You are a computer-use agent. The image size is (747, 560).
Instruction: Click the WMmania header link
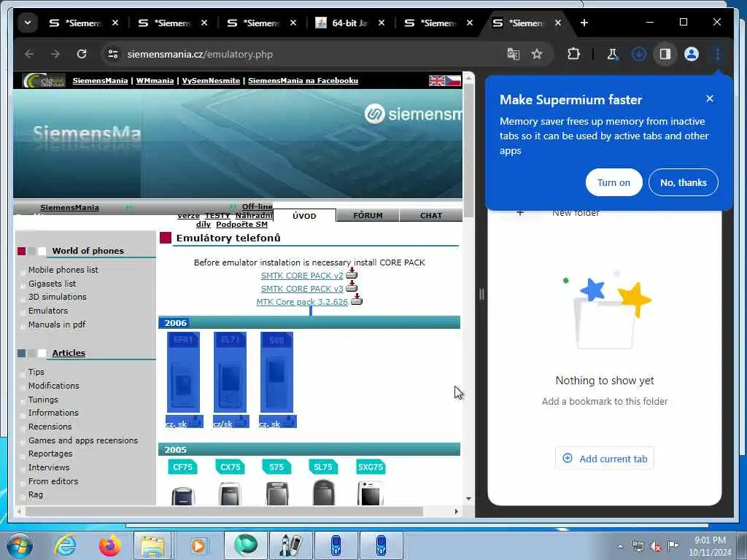point(155,80)
